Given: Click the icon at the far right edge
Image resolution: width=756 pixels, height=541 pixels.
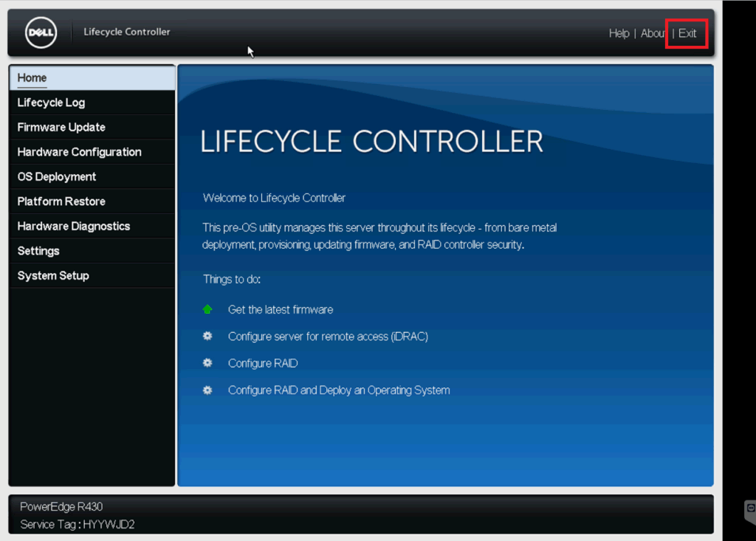Looking at the screenshot, I should (x=750, y=511).
